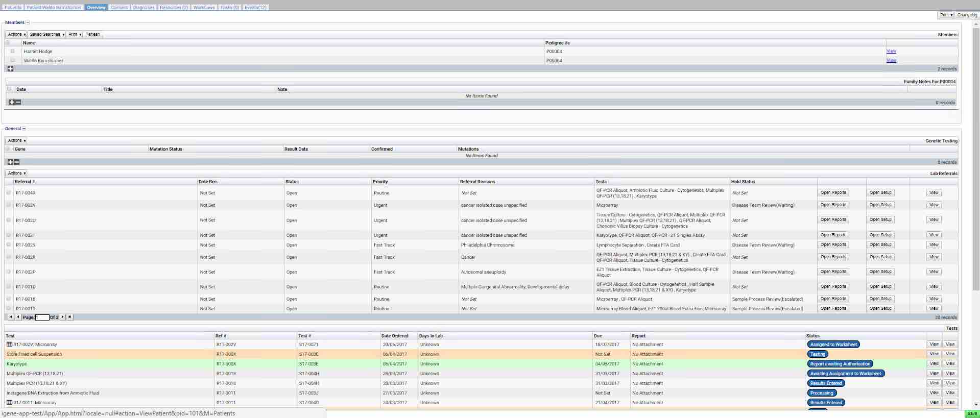Click the Assigned to Worksheet status badge
The height and width of the screenshot is (418, 980).
[833, 345]
